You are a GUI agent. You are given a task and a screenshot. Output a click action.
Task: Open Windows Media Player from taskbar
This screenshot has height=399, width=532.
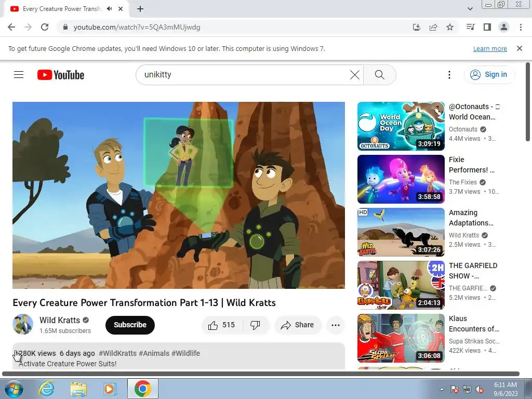(x=110, y=389)
